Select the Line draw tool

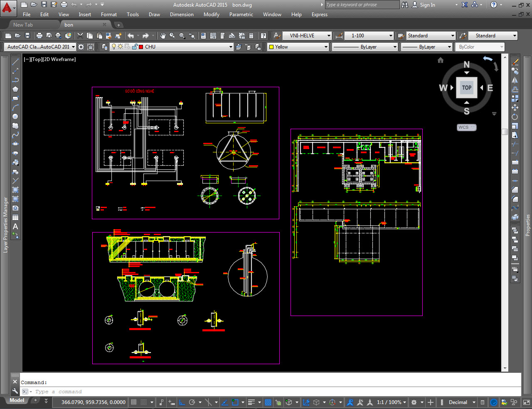[15, 61]
